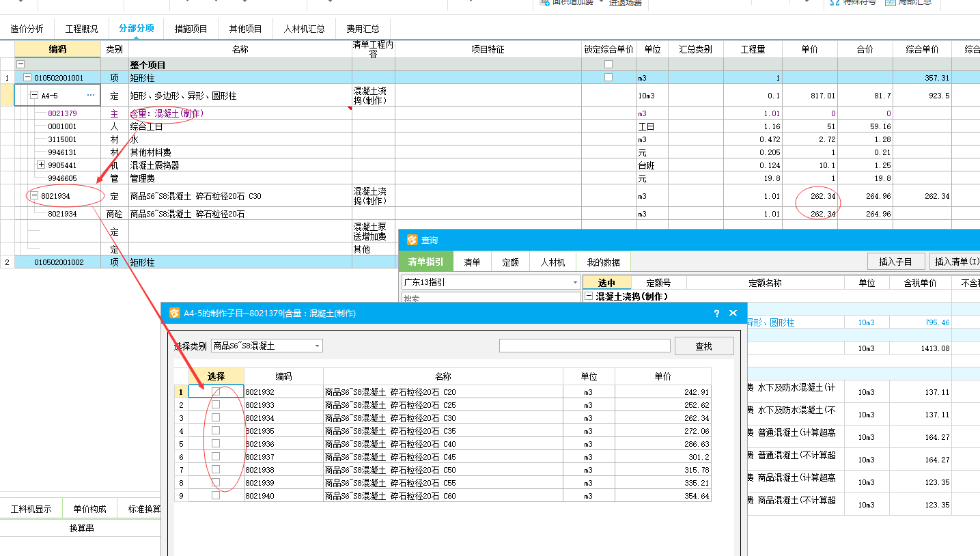Click the 编码 column header
This screenshot has width=980, height=556.
(x=58, y=49)
